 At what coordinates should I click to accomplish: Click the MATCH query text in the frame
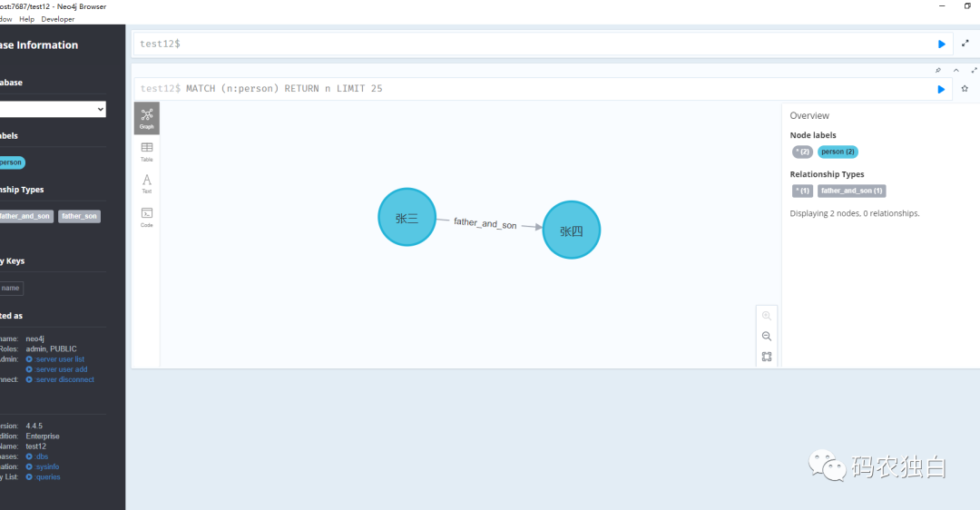pos(284,89)
